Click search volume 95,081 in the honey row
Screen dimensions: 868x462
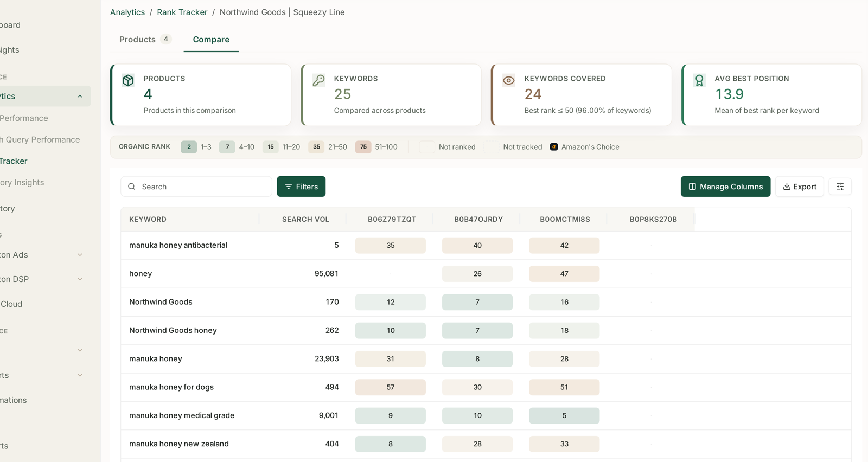327,274
